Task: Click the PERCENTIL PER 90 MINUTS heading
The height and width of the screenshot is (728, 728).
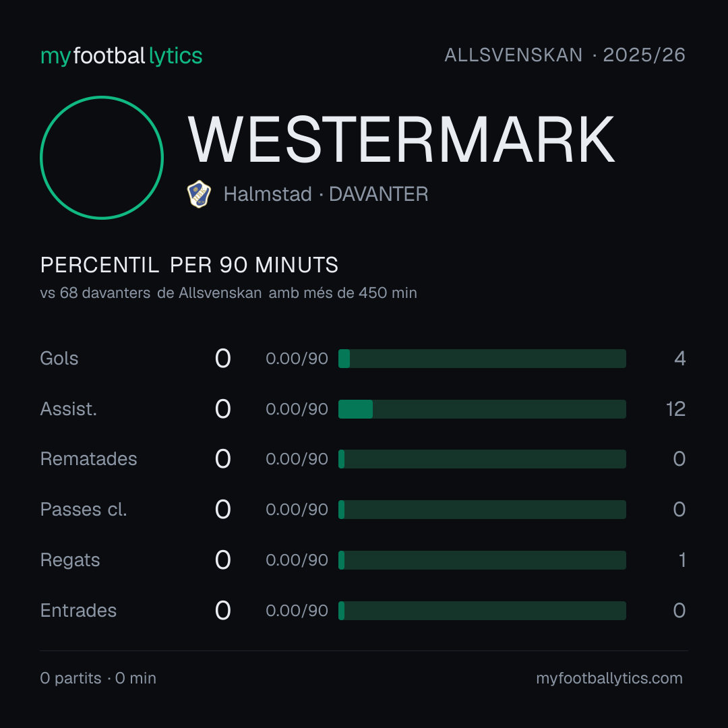Action: 189,265
